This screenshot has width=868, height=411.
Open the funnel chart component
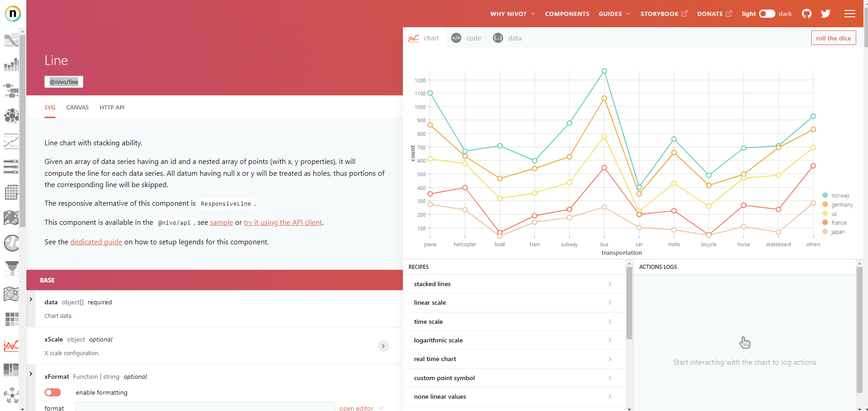point(11,268)
